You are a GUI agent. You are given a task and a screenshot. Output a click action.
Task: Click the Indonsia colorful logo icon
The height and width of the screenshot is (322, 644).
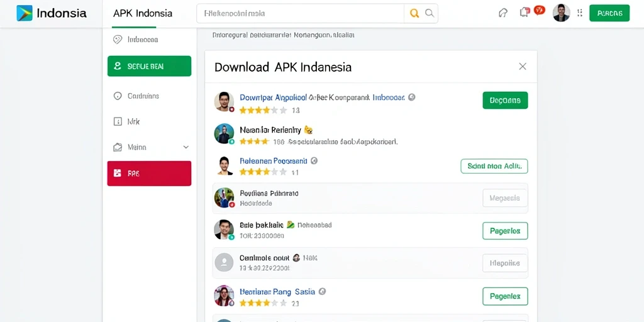coord(25,13)
